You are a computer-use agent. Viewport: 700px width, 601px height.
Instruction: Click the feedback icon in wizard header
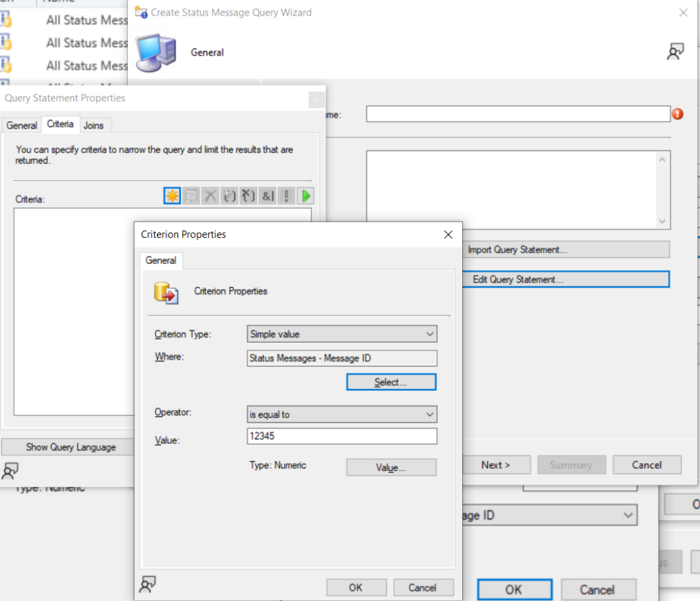675,52
